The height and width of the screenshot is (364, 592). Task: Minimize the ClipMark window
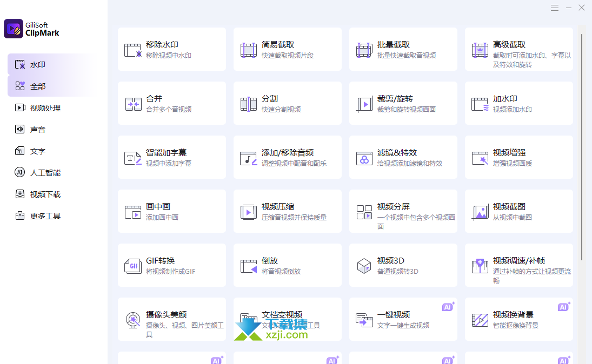(568, 8)
